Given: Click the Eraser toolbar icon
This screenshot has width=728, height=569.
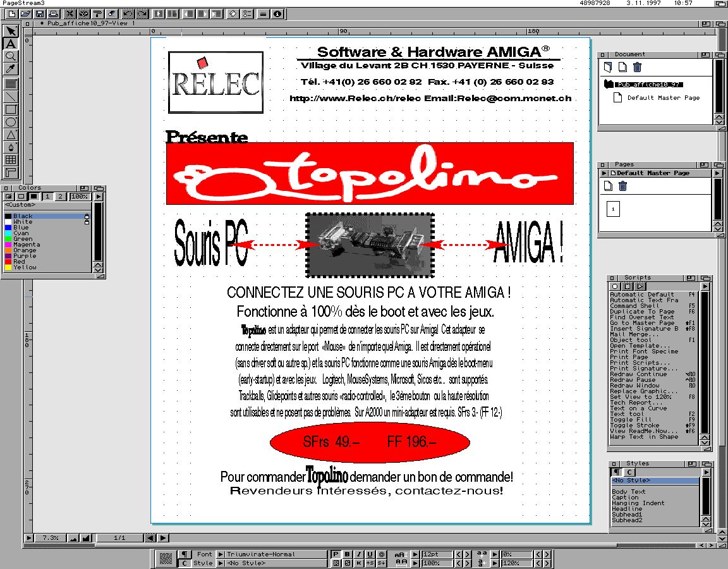Looking at the screenshot, I should (111, 14).
